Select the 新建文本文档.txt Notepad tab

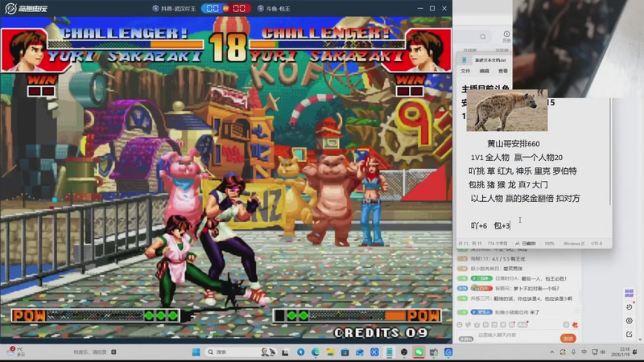(489, 60)
